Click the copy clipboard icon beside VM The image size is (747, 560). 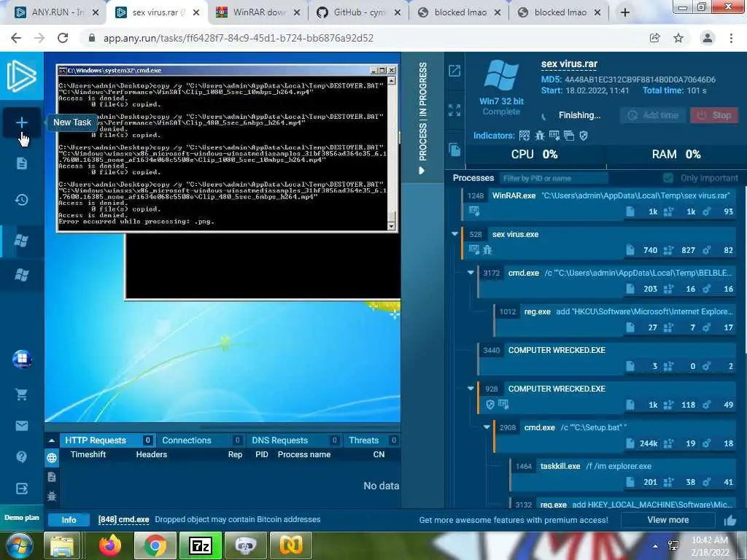tap(454, 149)
